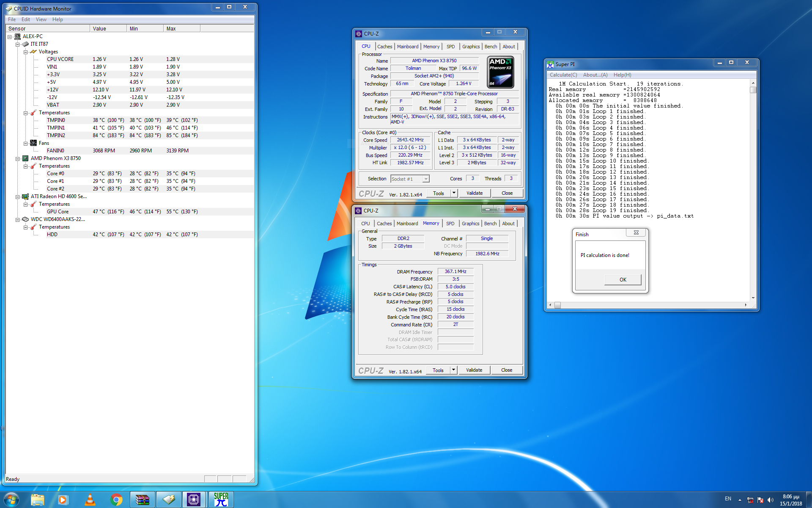This screenshot has width=812, height=508.
Task: Open Google Chrome from the taskbar
Action: (x=116, y=500)
